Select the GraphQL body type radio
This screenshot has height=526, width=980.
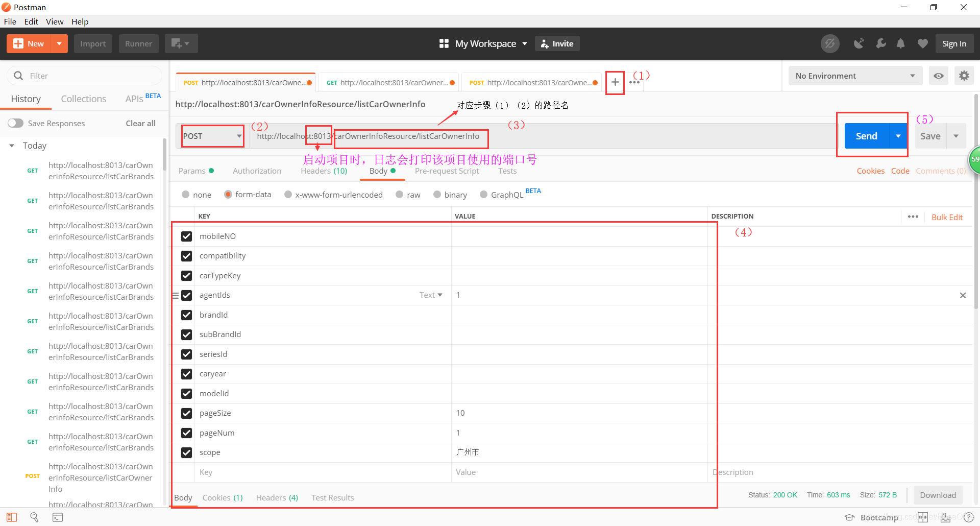(x=483, y=195)
